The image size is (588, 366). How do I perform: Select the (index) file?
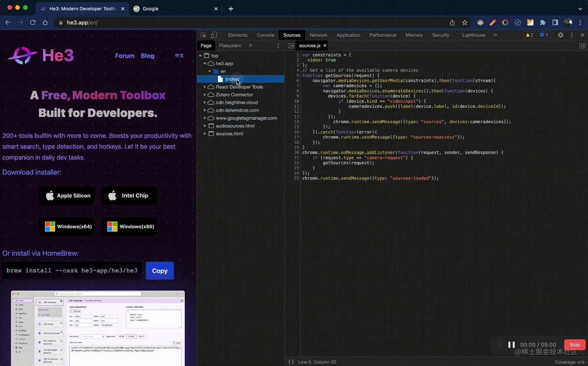240,79
